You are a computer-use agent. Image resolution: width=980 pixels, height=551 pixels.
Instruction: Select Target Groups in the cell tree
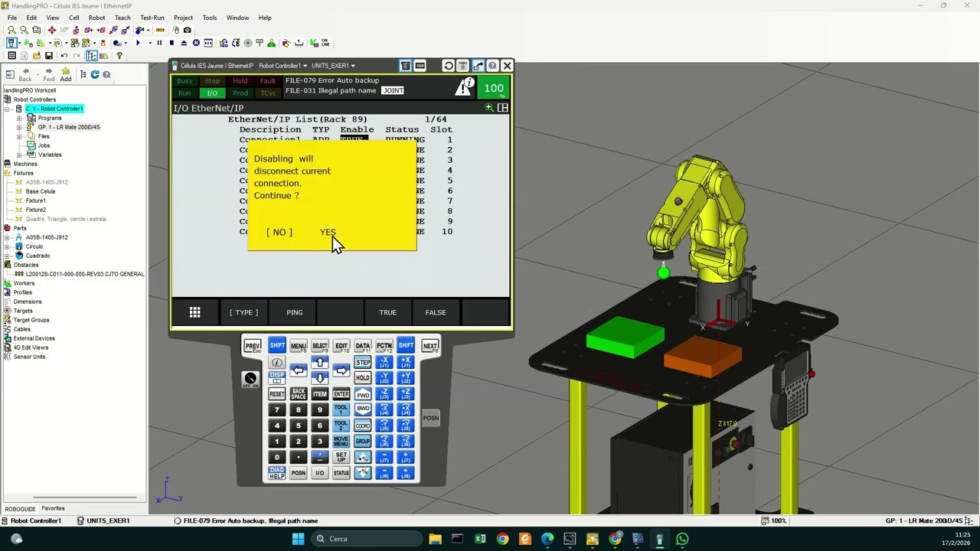pos(31,320)
